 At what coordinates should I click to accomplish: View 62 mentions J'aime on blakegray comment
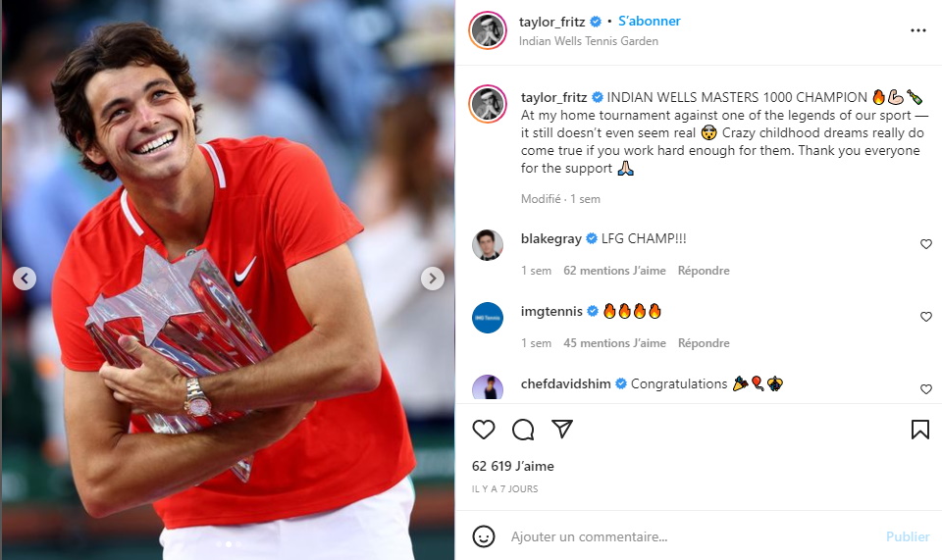tap(614, 271)
